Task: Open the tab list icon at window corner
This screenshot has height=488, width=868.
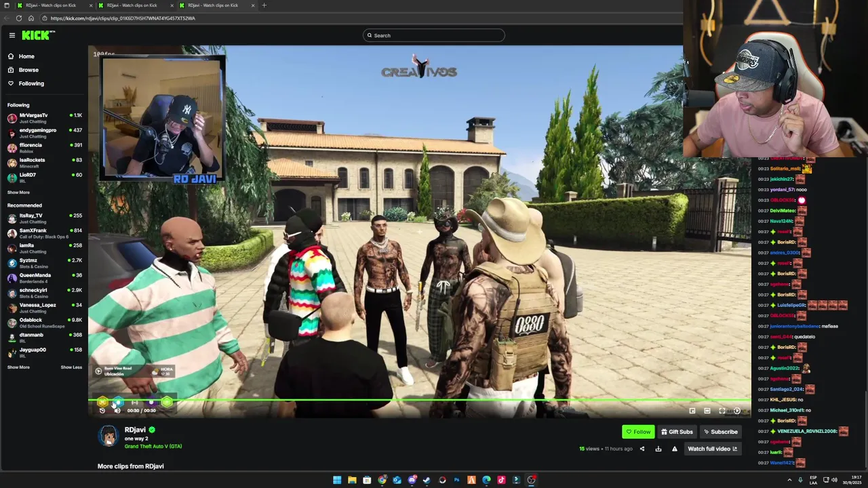Action: [x=6, y=5]
